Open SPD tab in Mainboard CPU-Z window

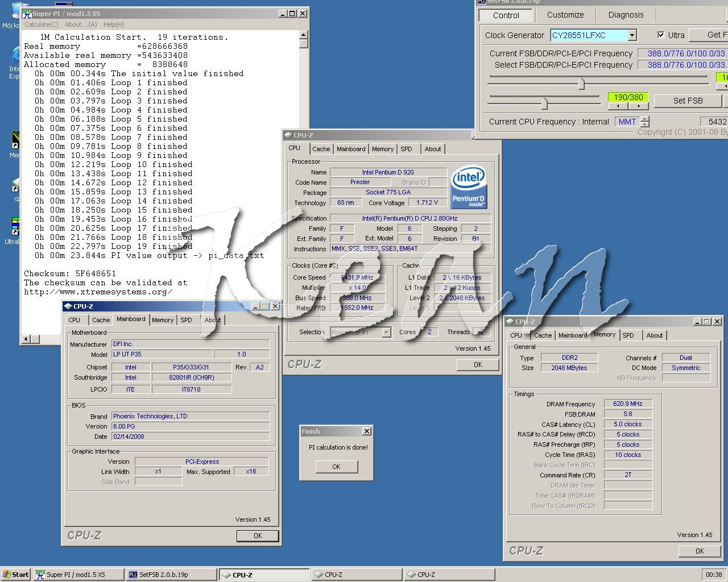[x=186, y=320]
